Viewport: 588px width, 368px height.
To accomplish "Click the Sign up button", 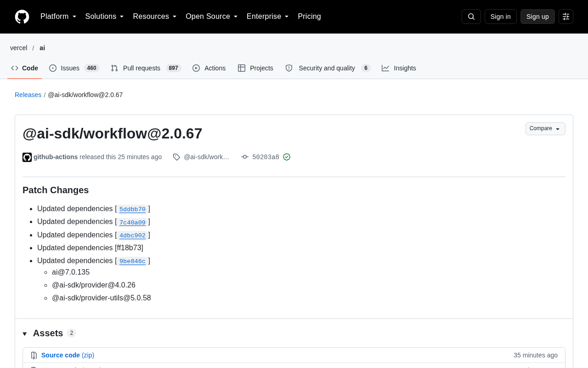I will coord(537,17).
